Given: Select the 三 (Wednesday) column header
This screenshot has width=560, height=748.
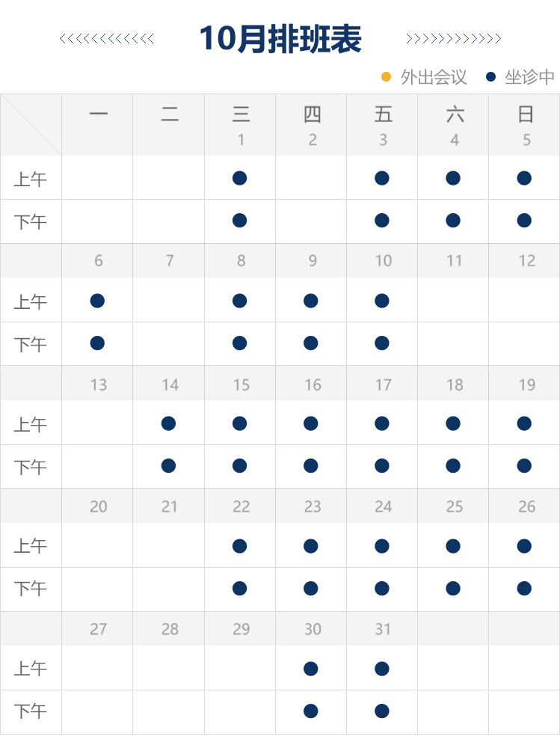Looking at the screenshot, I should coord(240,114).
